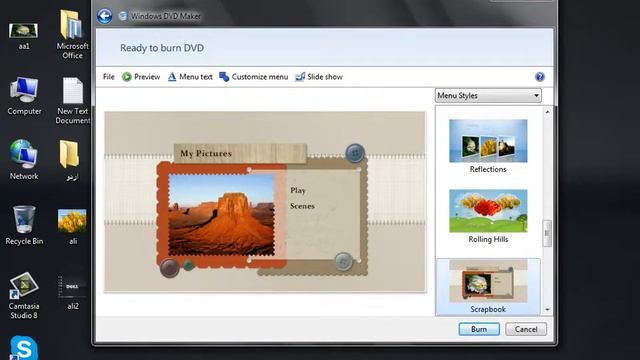Click the Windows DVD Maker title icon
640x360 pixels.
click(122, 16)
